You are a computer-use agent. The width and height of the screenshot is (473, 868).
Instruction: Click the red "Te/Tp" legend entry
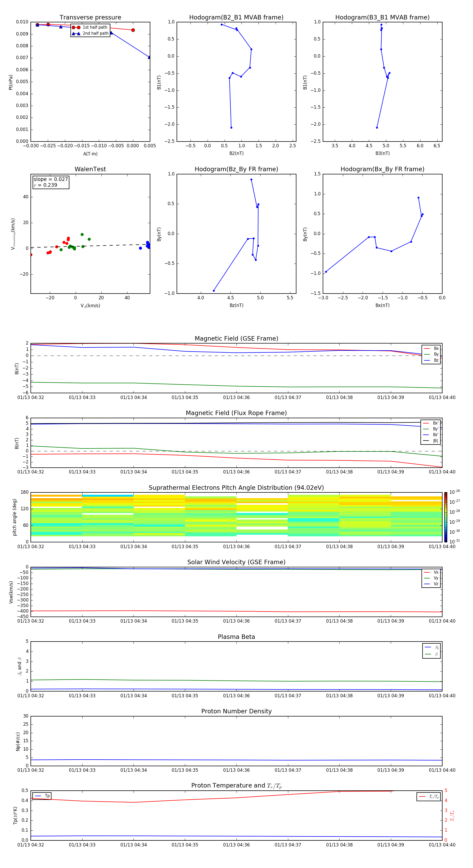(429, 797)
